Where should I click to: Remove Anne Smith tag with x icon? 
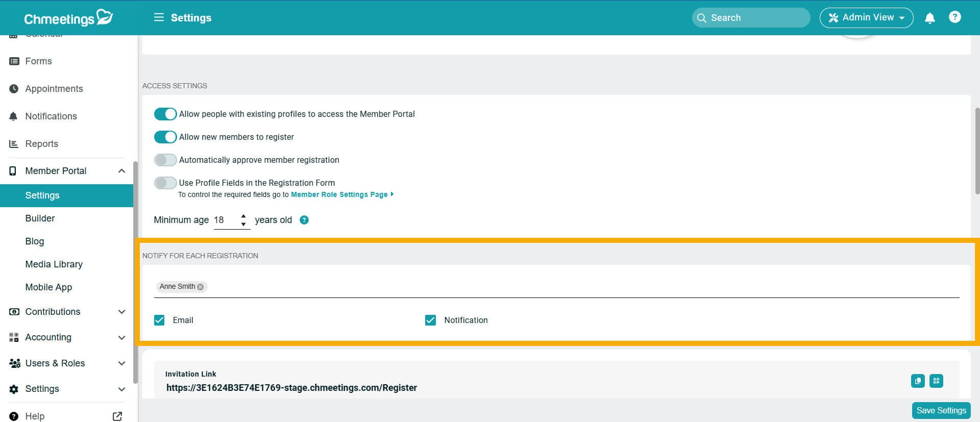pyautogui.click(x=201, y=287)
